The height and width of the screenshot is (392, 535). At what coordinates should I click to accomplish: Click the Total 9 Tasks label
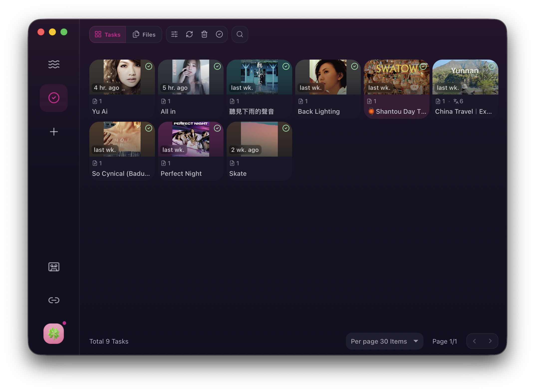[x=109, y=341]
